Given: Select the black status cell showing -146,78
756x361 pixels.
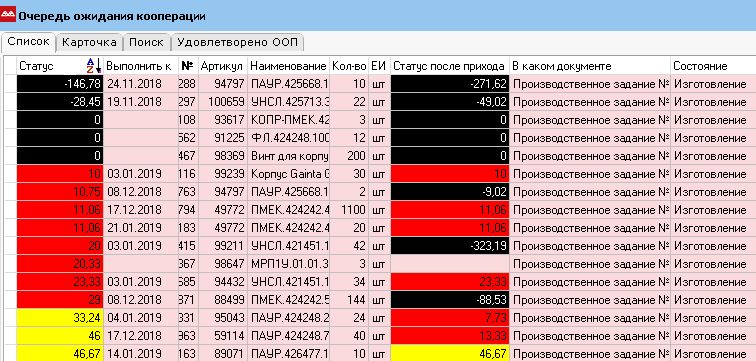Looking at the screenshot, I should (x=60, y=84).
